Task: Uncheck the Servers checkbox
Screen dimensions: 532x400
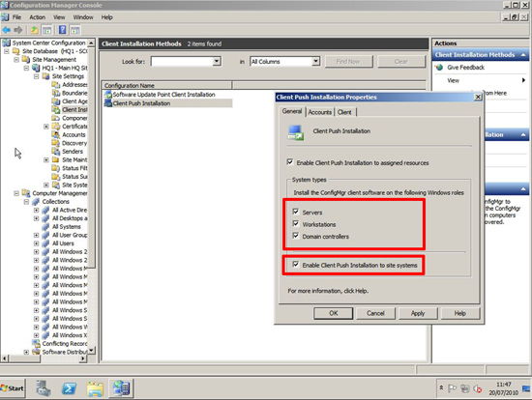Action: click(x=296, y=212)
